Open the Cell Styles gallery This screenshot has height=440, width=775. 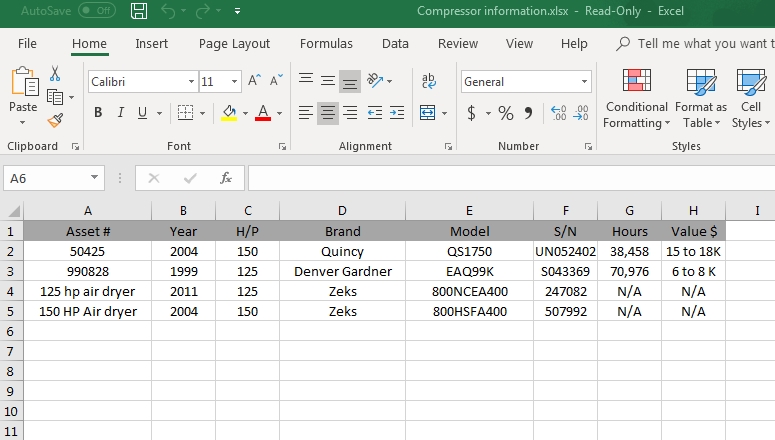(750, 98)
